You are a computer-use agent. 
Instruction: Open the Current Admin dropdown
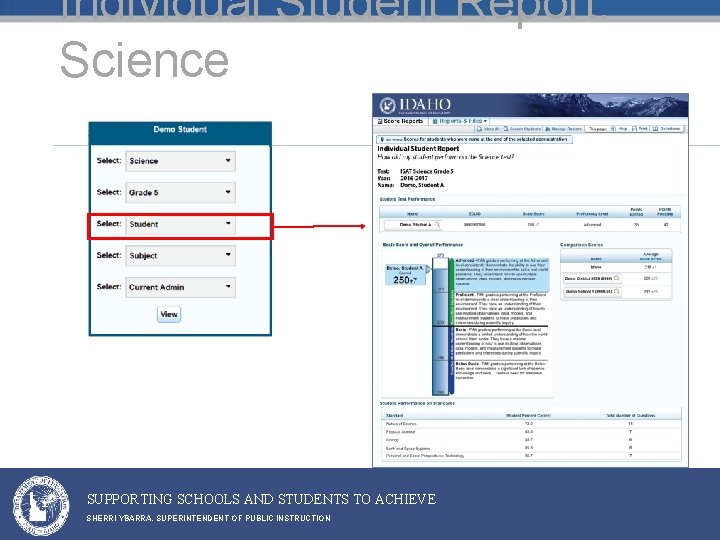coord(180,287)
